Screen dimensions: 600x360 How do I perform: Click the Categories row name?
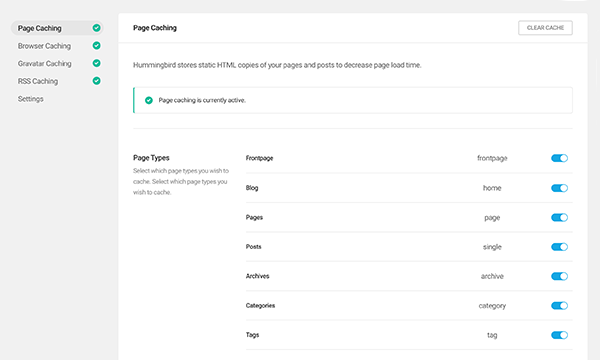coord(260,305)
